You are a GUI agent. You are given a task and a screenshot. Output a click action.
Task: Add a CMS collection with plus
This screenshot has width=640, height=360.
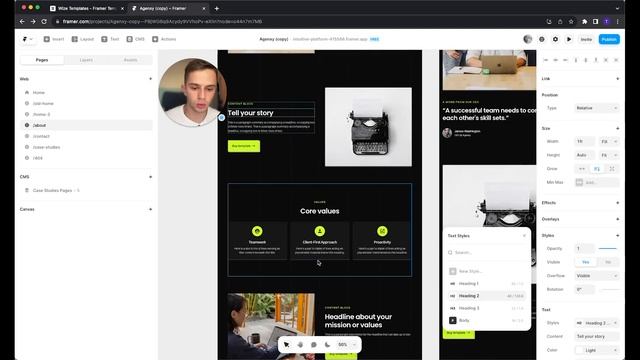151,177
